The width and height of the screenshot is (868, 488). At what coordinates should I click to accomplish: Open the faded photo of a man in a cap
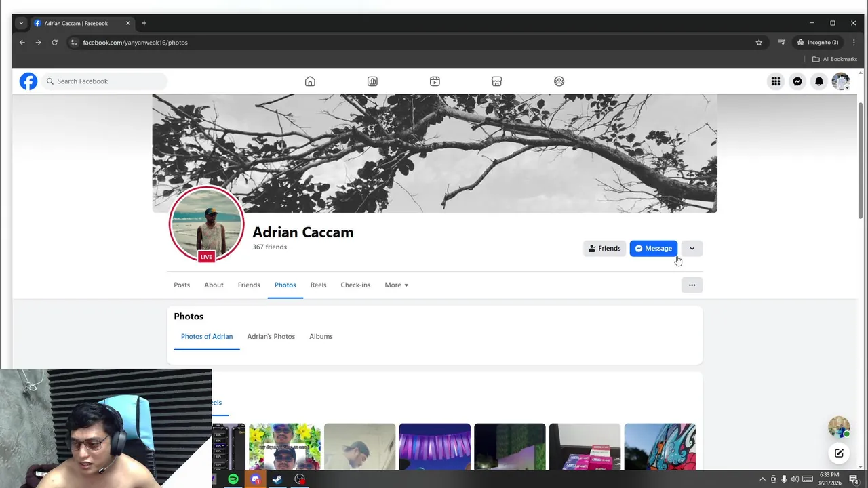tap(359, 447)
